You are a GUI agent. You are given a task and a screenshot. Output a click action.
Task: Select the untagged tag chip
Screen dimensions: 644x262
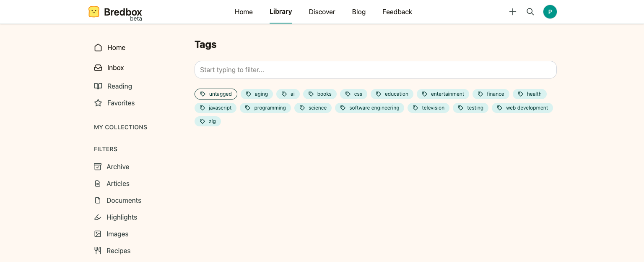(216, 94)
